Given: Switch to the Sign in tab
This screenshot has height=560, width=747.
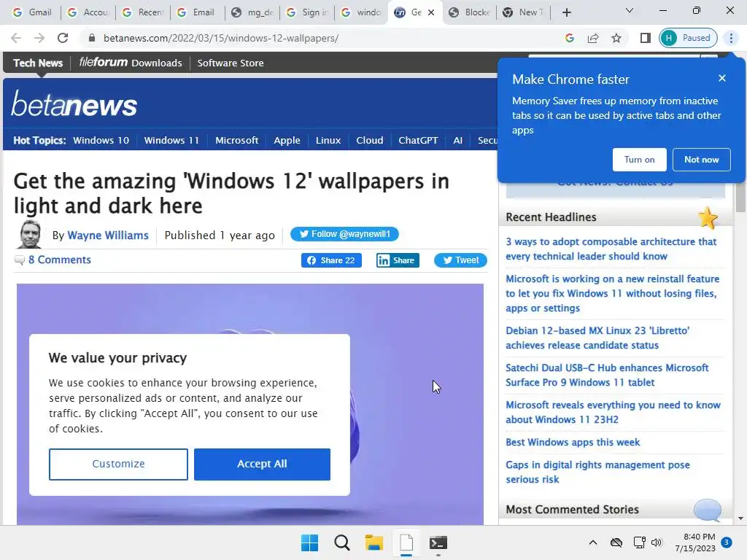Looking at the screenshot, I should click(x=307, y=12).
